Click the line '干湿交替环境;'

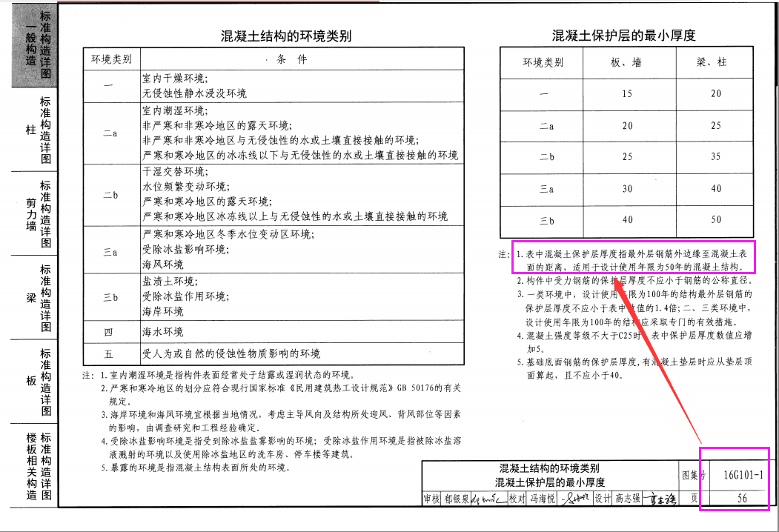(x=176, y=171)
